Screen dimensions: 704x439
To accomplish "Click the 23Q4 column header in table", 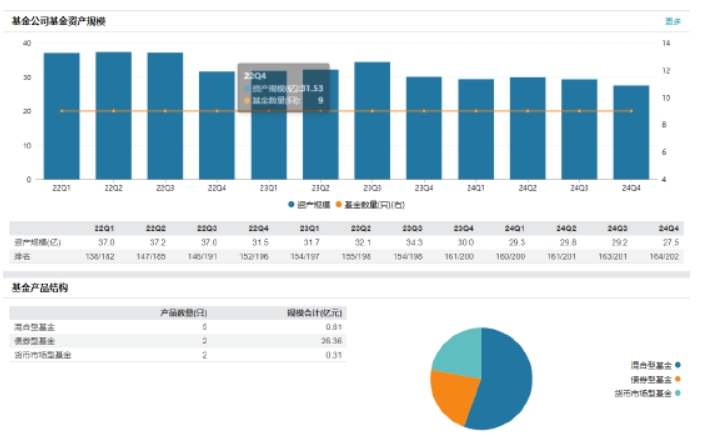I will (423, 228).
